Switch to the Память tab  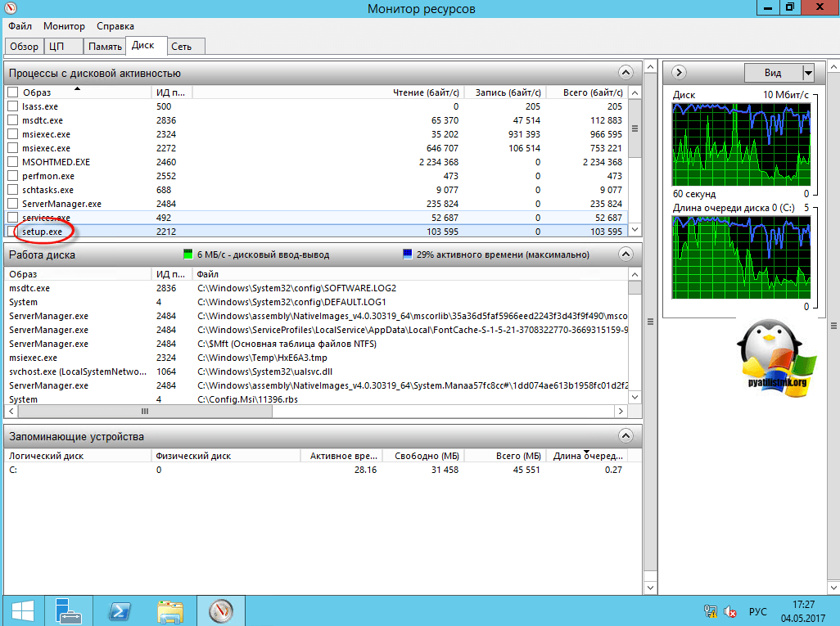pos(105,47)
